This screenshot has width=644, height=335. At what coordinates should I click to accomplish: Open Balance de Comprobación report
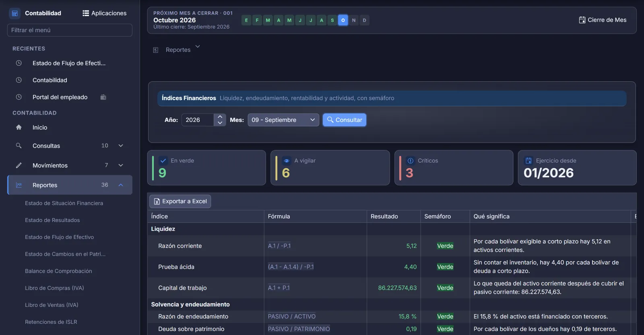tap(58, 271)
